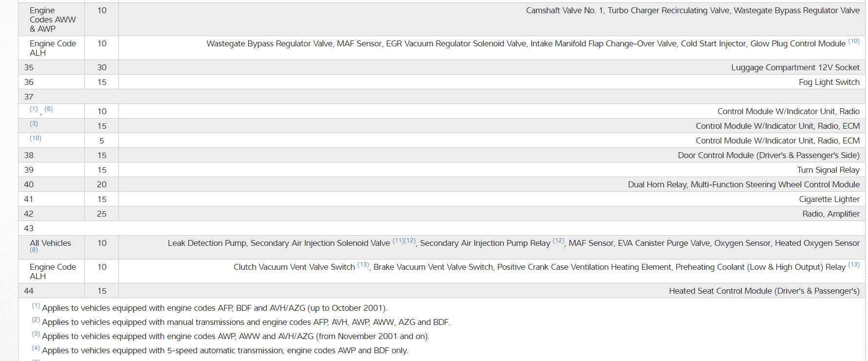Click the Engine Codes AWW & AWP label
868x361 pixels.
tap(52, 20)
